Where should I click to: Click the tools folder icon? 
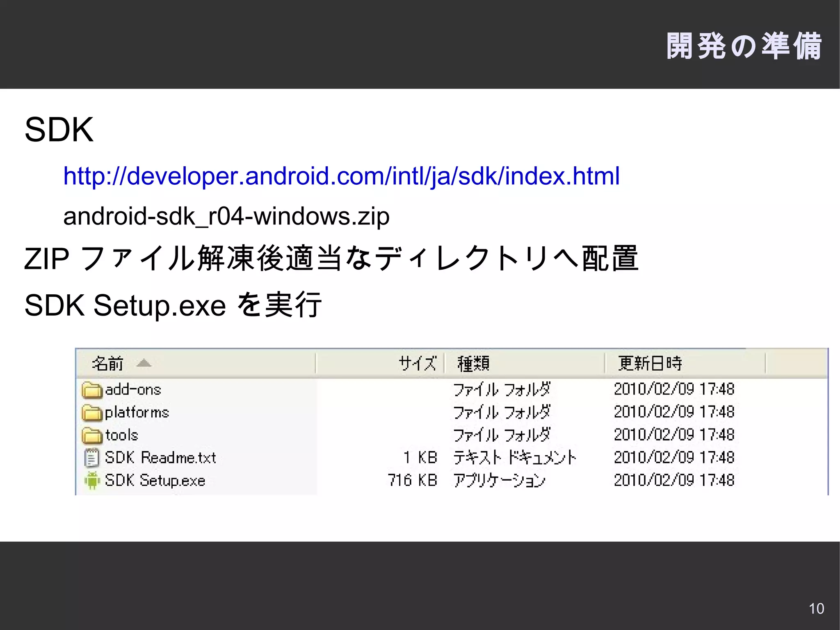tap(92, 435)
